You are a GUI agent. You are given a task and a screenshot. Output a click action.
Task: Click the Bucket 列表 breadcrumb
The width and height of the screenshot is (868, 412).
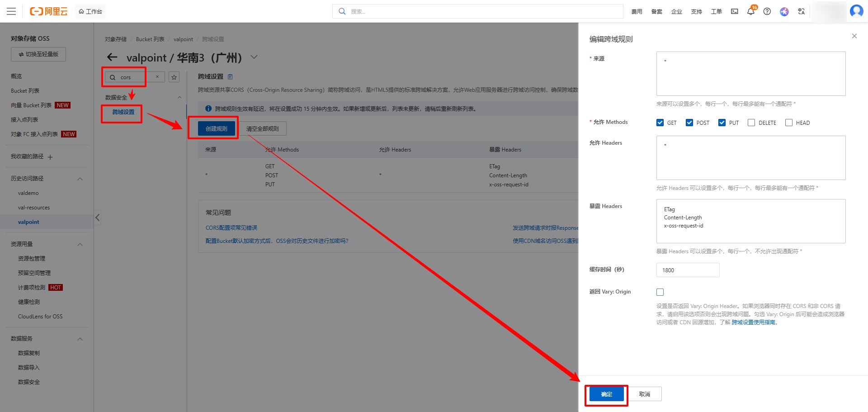[x=150, y=39]
